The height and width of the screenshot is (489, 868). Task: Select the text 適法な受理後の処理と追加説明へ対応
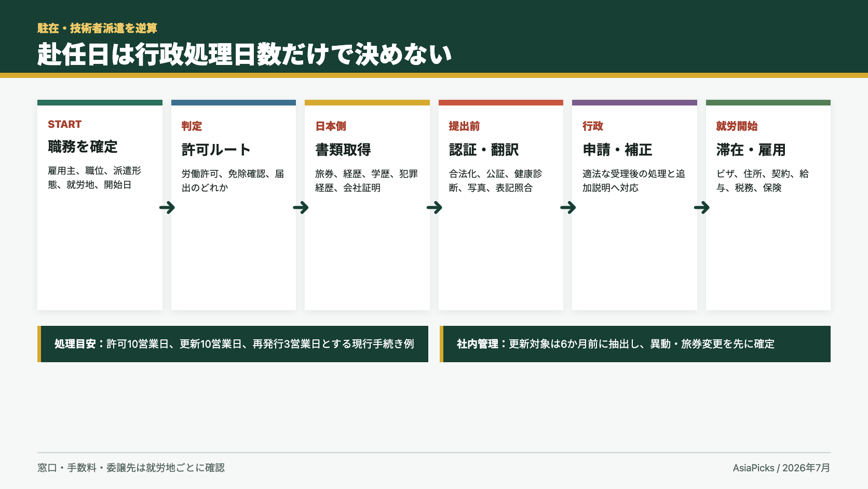click(634, 181)
